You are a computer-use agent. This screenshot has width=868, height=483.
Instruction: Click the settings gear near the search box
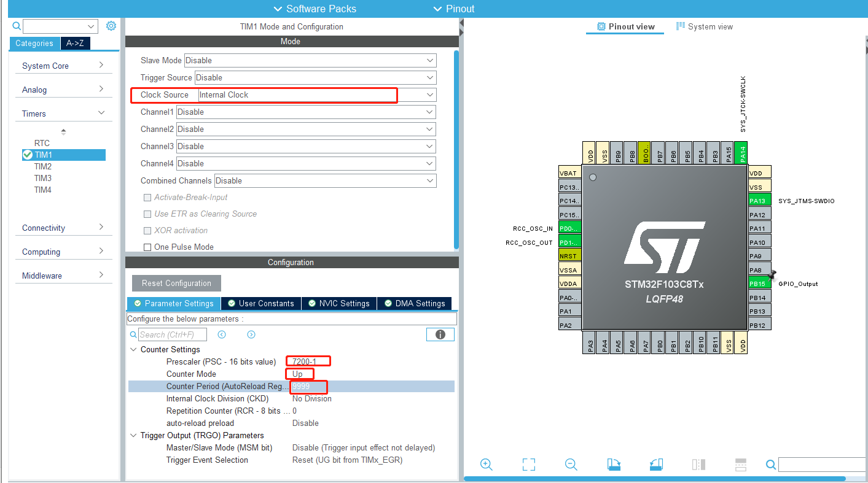(111, 25)
